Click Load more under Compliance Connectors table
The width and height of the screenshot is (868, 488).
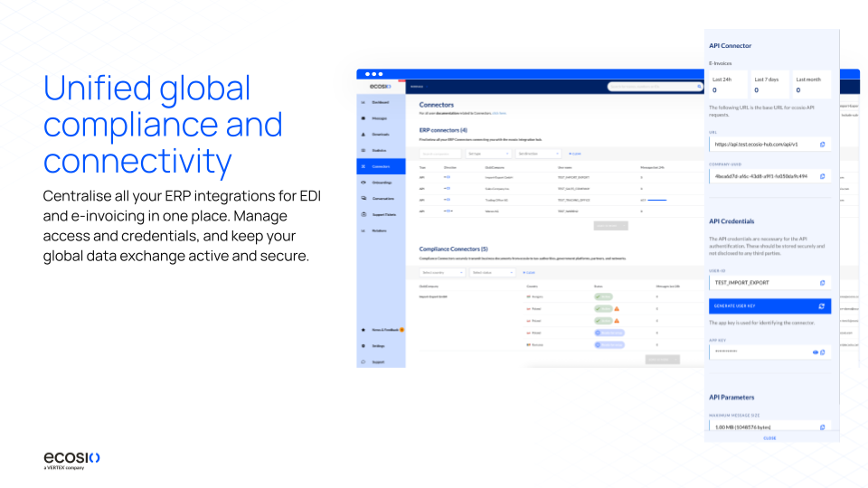662,360
